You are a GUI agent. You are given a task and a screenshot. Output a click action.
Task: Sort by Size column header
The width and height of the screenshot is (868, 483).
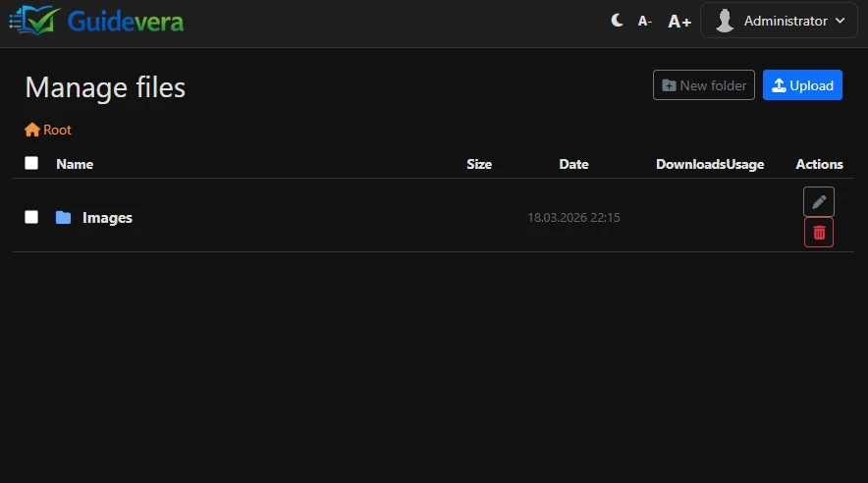pyautogui.click(x=479, y=164)
